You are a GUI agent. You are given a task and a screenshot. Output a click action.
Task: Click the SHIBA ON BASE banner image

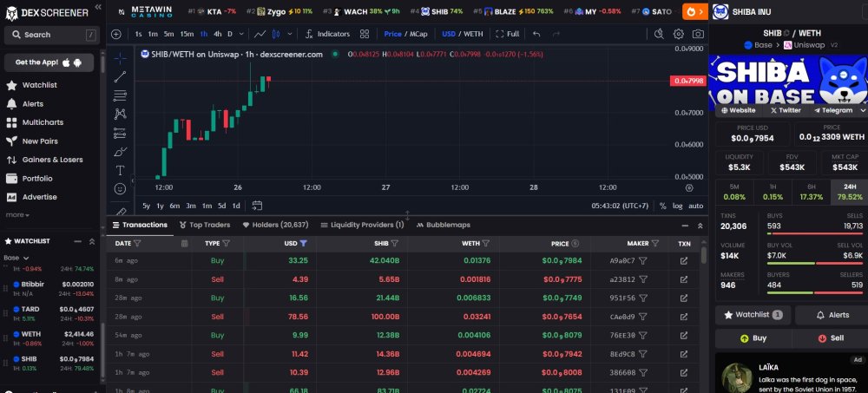pos(788,81)
